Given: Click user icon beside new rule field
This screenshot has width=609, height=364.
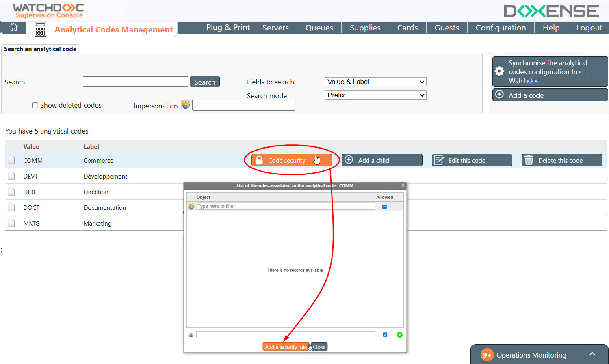Looking at the screenshot, I should 191,335.
